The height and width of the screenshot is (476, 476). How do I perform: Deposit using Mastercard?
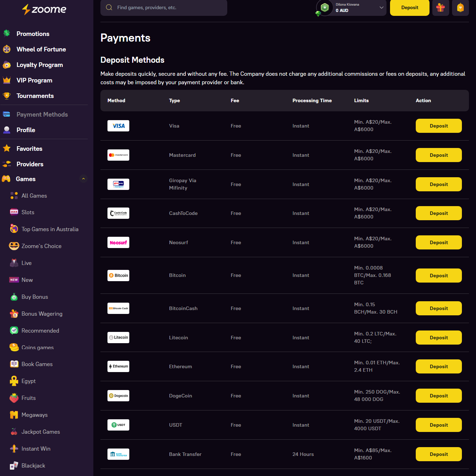point(439,155)
